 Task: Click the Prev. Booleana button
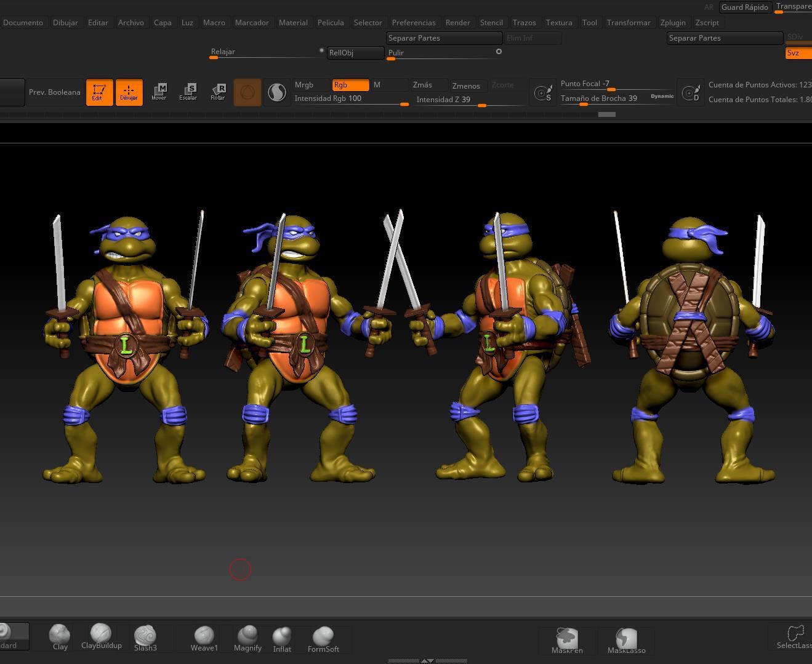(x=55, y=92)
